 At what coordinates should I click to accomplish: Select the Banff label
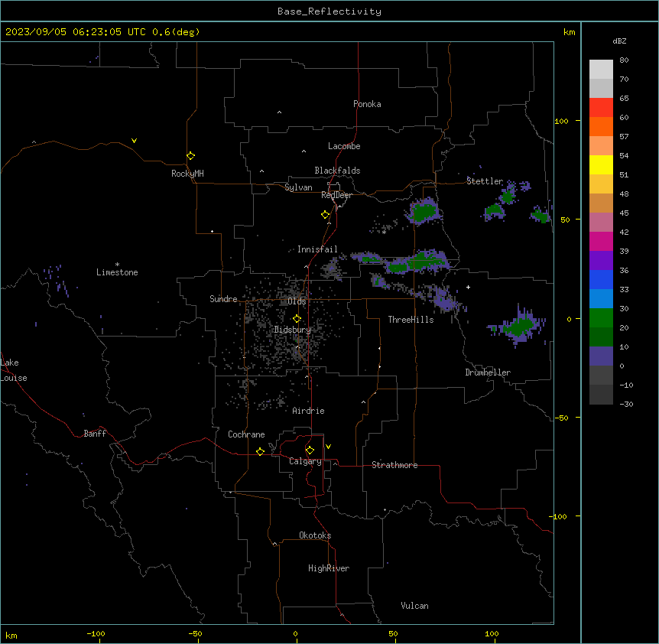point(95,434)
